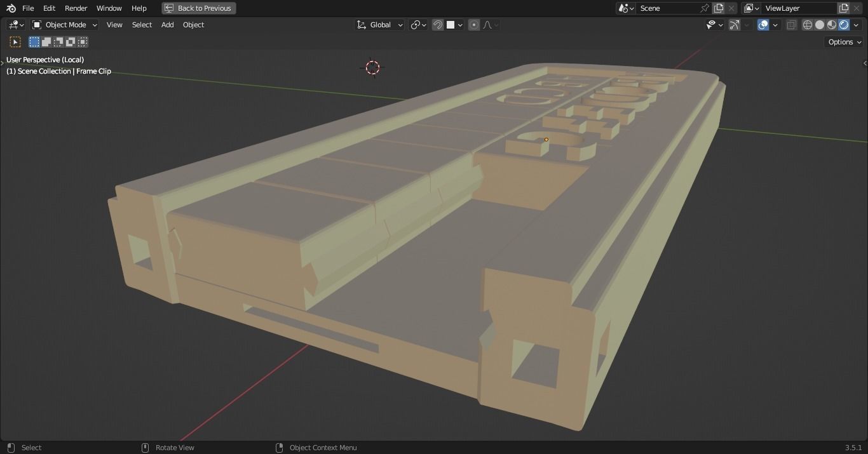Remove the ViewLayer

(857, 8)
